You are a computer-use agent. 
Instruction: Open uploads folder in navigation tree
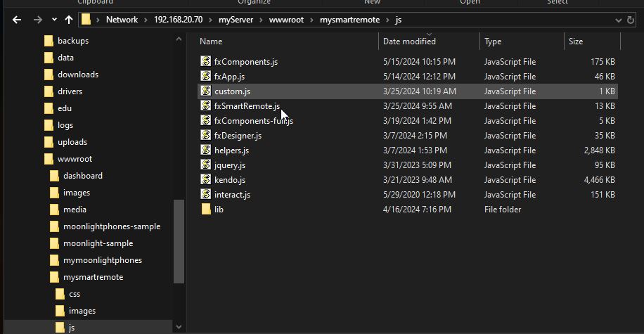(72, 142)
